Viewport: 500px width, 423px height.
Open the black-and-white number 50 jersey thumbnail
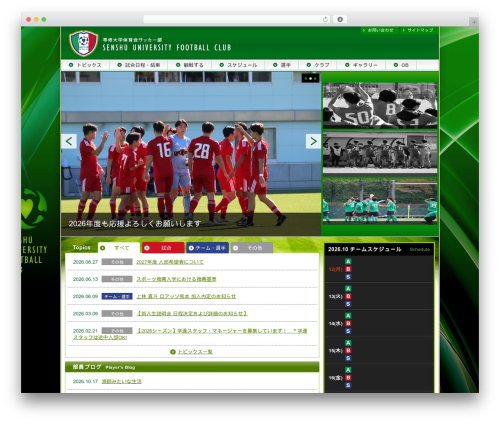(380, 105)
